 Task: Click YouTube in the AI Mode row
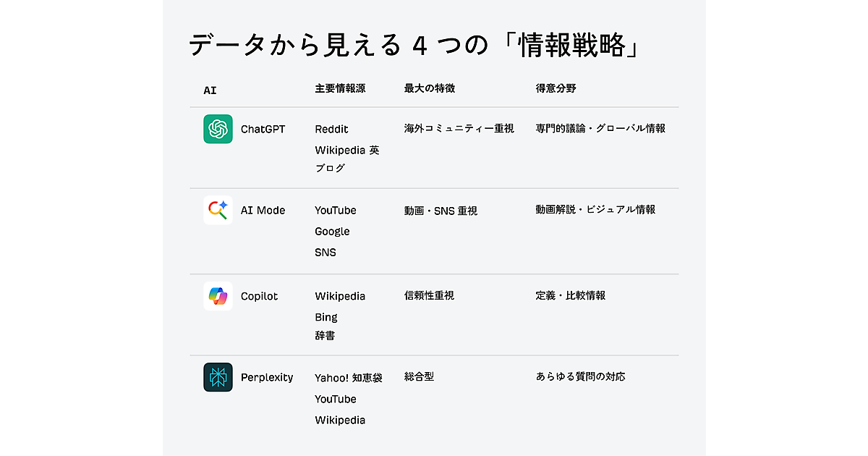tap(336, 210)
